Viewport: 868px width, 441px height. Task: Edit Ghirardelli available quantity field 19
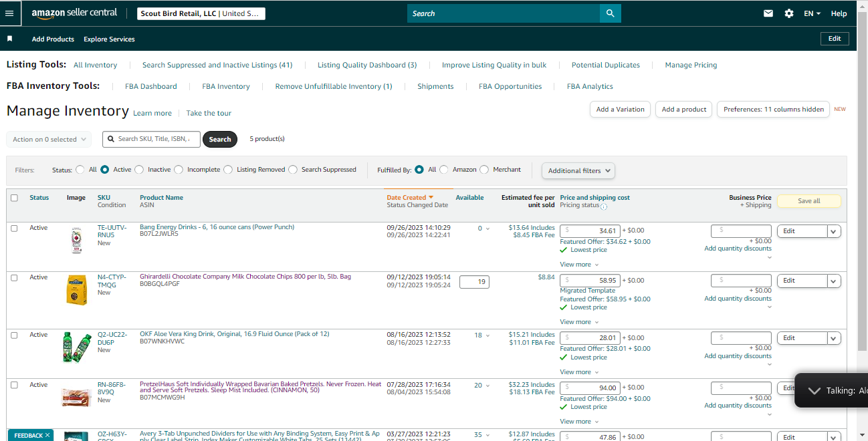pyautogui.click(x=474, y=283)
